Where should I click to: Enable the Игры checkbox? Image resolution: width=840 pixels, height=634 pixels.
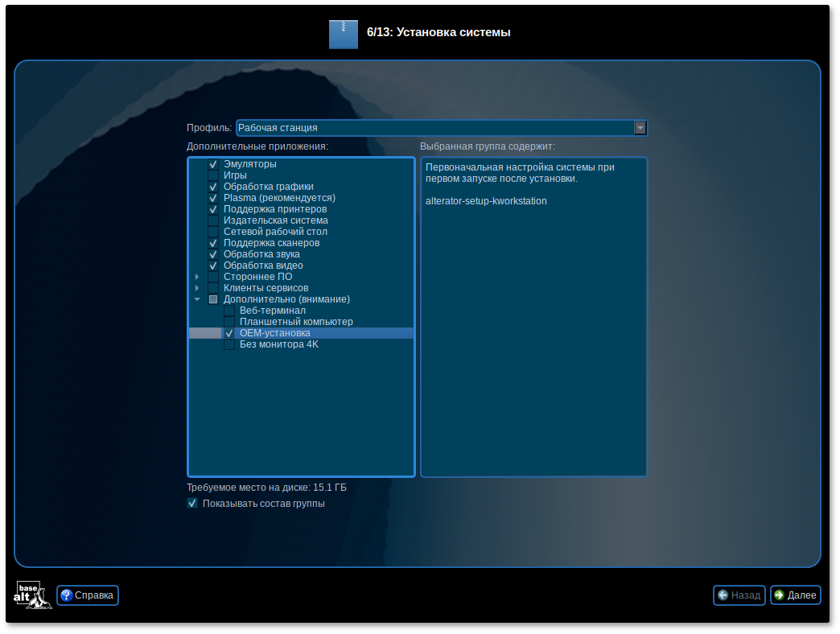point(213,175)
